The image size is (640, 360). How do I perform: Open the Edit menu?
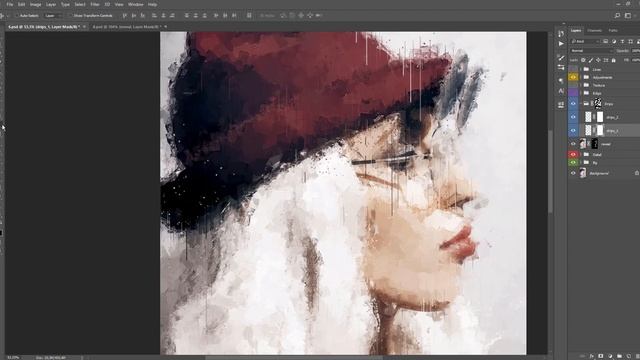pos(21,4)
